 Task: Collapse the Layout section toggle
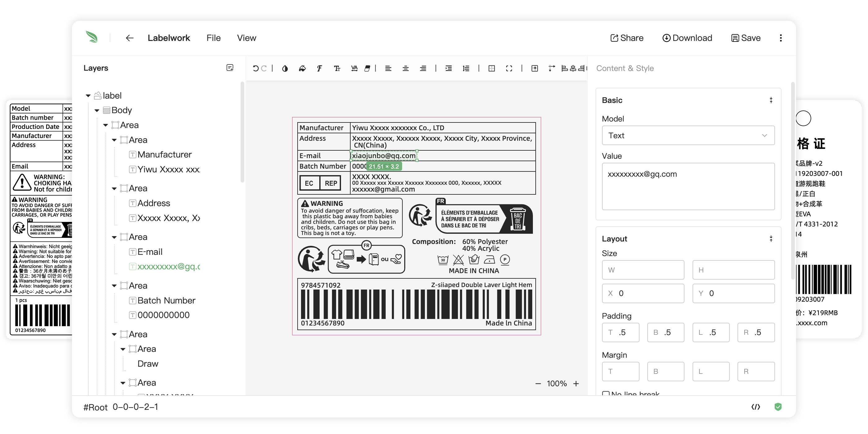pos(771,239)
